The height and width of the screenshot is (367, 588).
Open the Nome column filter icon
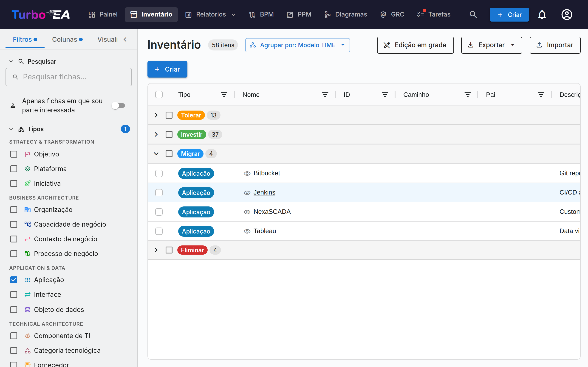pos(325,95)
